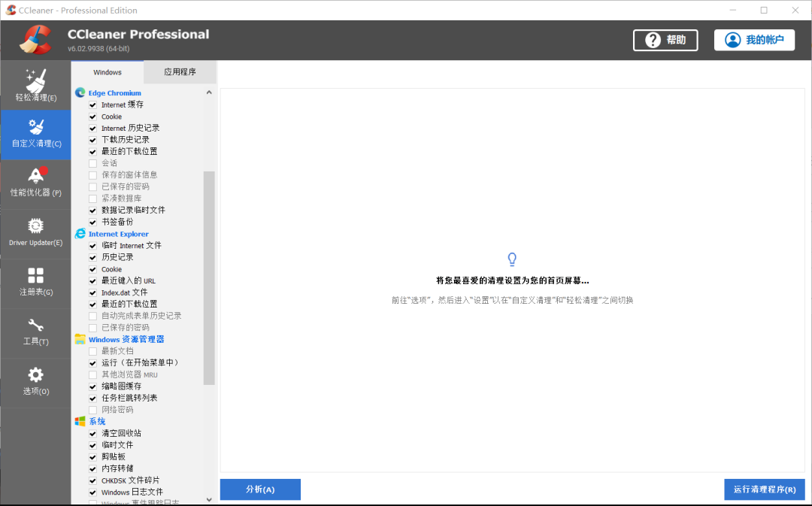Click scroll down arrow of cleaning list
This screenshot has height=506, width=812.
(x=209, y=500)
